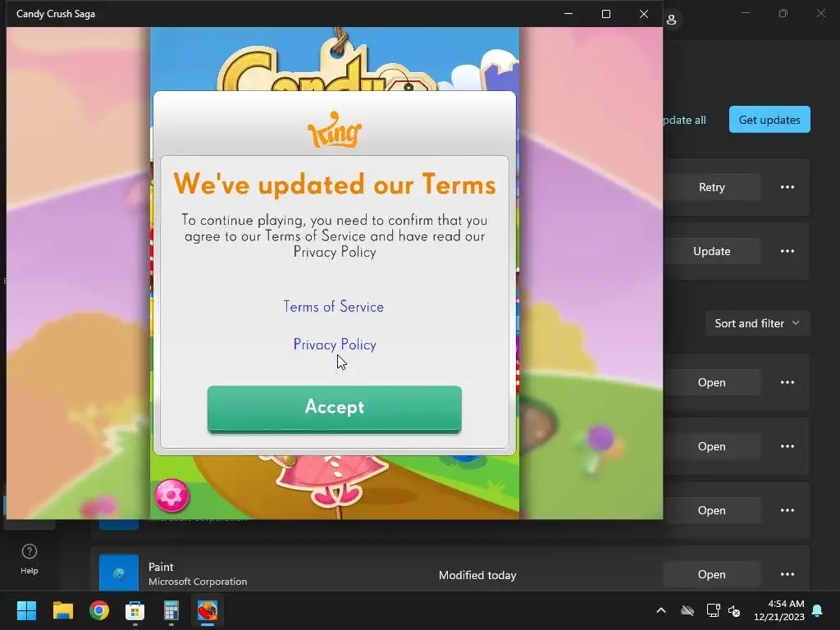Image resolution: width=840 pixels, height=630 pixels.
Task: Maximize the Candy Crush Saga window
Action: pyautogui.click(x=606, y=14)
